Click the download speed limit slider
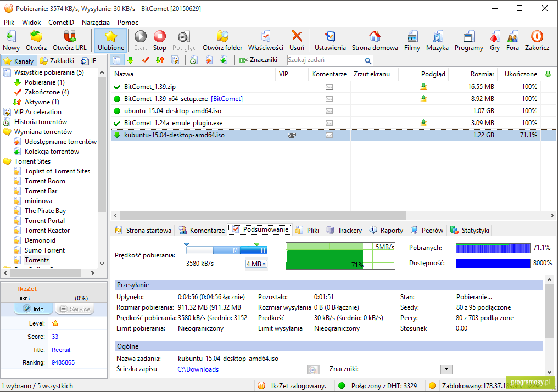This screenshot has width=558, height=392. pyautogui.click(x=226, y=250)
